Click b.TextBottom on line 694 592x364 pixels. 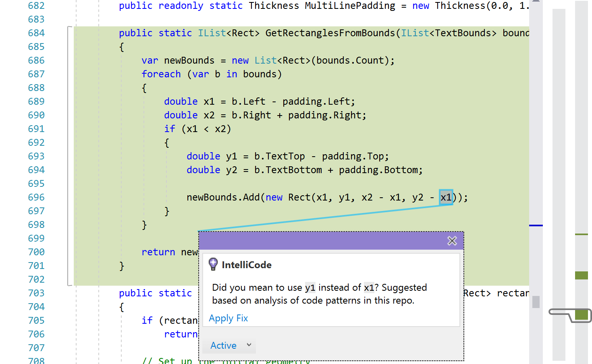(288, 170)
